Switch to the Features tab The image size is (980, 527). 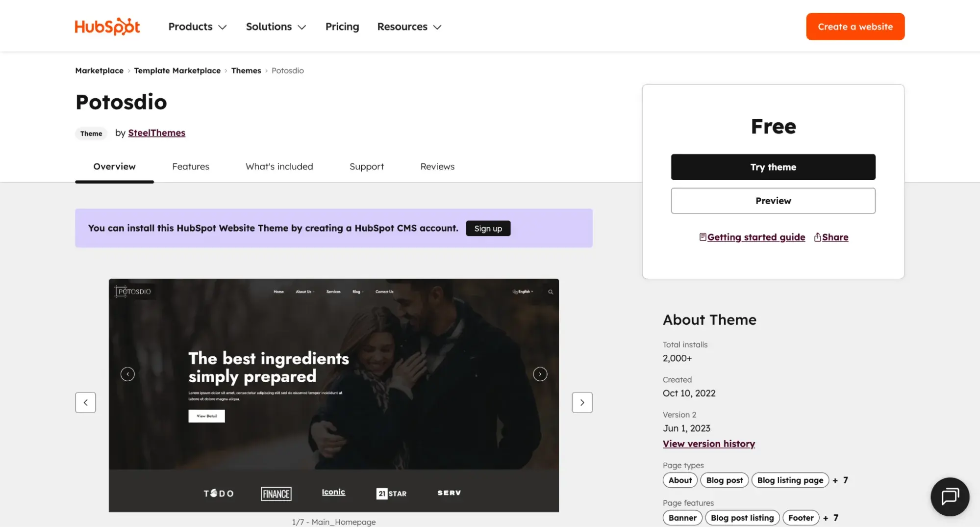191,166
